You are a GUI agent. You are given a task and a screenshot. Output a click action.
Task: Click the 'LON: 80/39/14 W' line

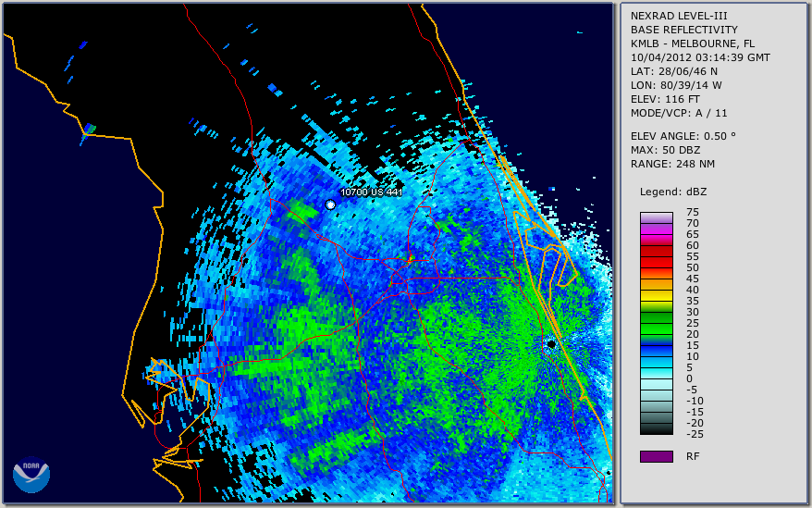pos(676,85)
